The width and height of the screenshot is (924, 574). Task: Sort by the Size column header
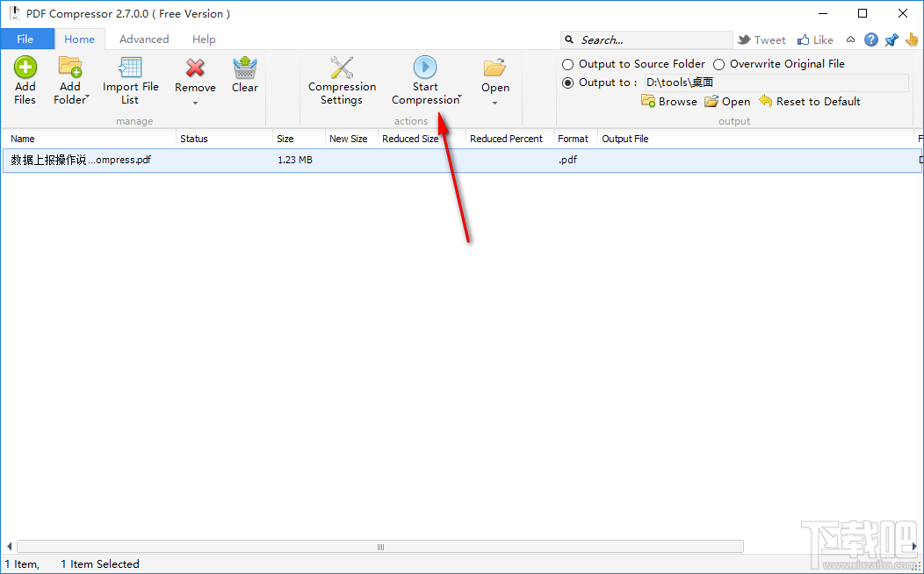click(x=300, y=139)
